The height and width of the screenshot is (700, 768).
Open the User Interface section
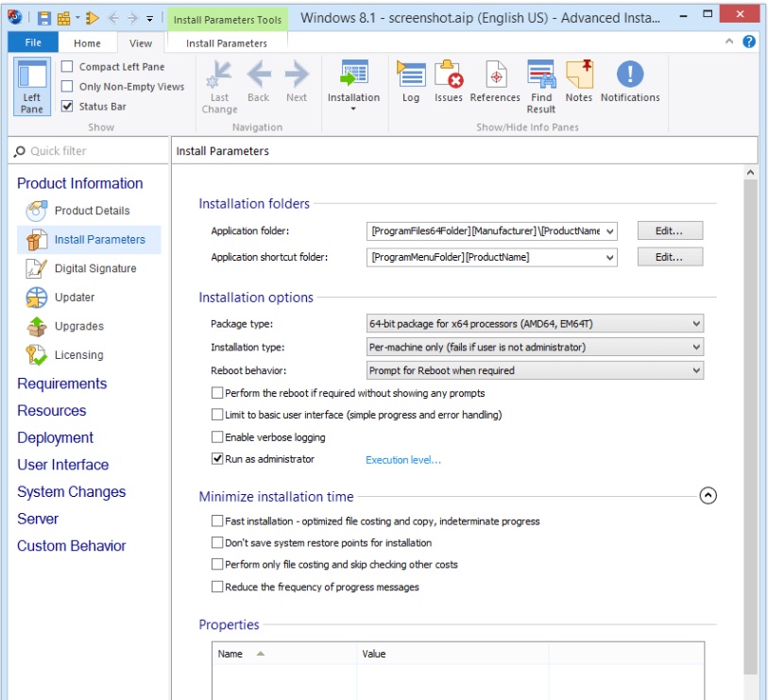62,465
